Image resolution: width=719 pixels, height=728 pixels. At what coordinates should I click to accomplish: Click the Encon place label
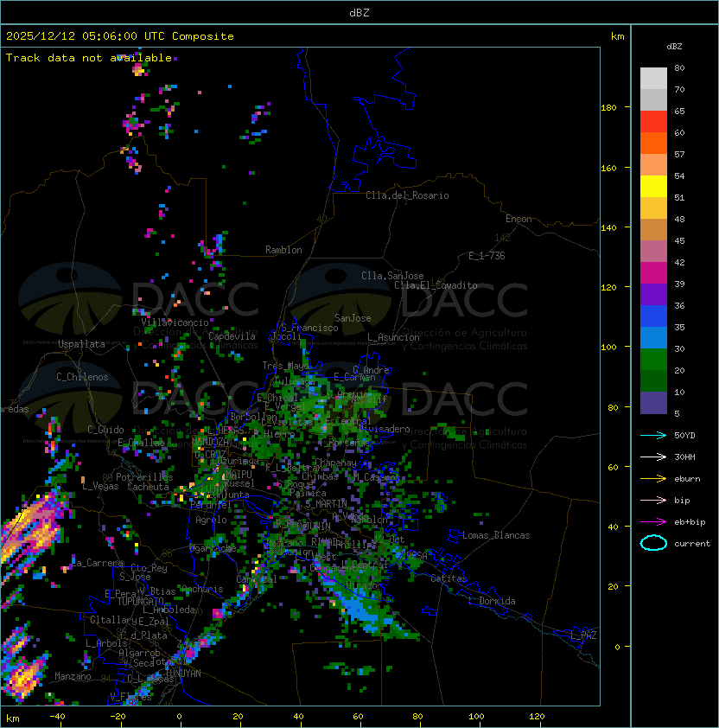pos(519,219)
